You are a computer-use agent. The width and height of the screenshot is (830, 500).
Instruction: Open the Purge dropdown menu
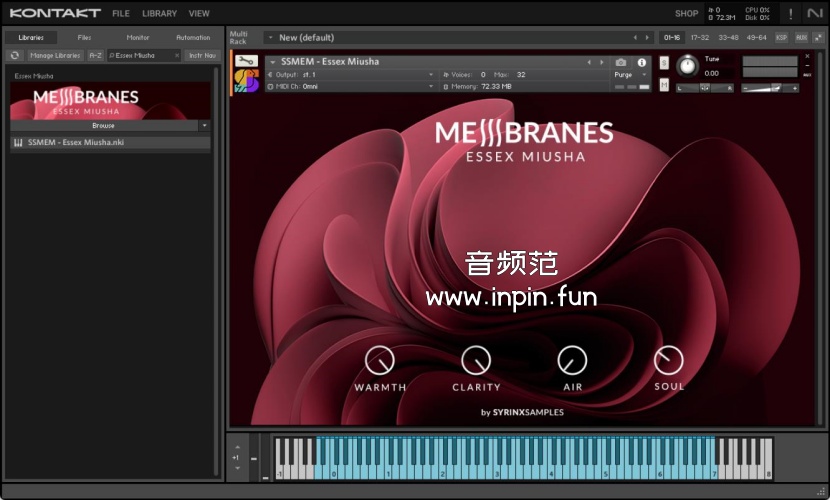(x=629, y=75)
